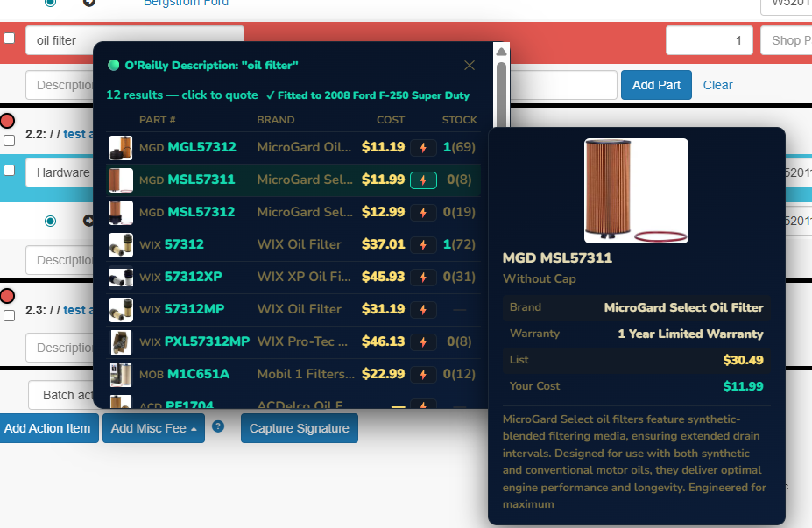Screen dimensions: 812x528
Task: Click Add Action Item button
Action: pyautogui.click(x=47, y=428)
